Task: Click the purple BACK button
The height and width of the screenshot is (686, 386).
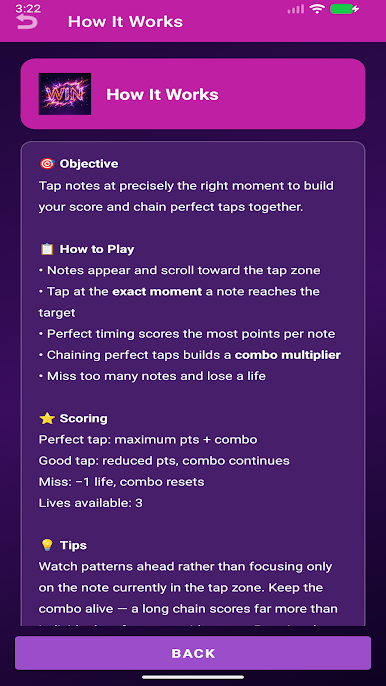Action: tap(193, 653)
